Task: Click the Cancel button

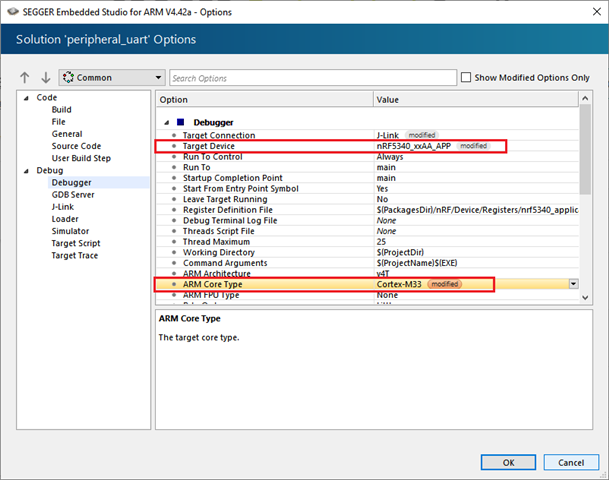Action: click(571, 463)
